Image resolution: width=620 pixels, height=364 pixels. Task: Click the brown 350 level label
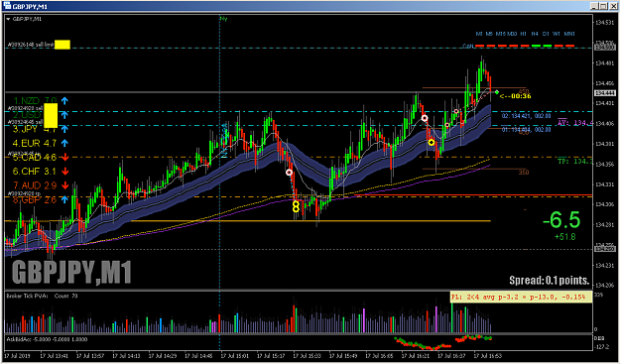pos(524,173)
